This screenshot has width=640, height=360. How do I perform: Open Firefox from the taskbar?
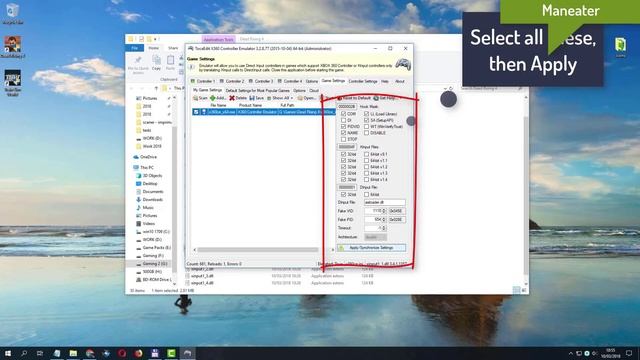138,353
